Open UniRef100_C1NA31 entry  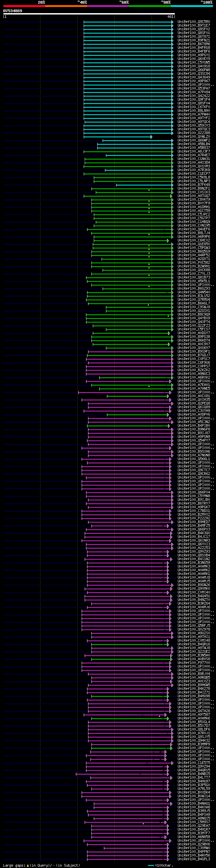pyautogui.click(x=194, y=159)
